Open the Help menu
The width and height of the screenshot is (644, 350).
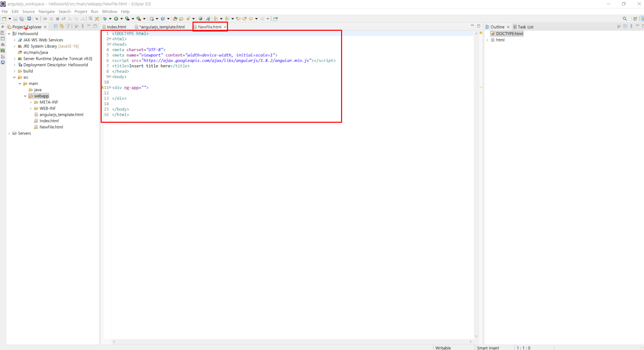125,11
